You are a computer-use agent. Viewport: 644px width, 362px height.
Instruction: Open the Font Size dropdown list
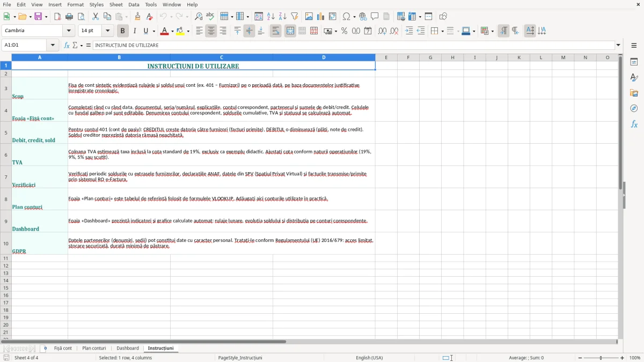(x=108, y=31)
